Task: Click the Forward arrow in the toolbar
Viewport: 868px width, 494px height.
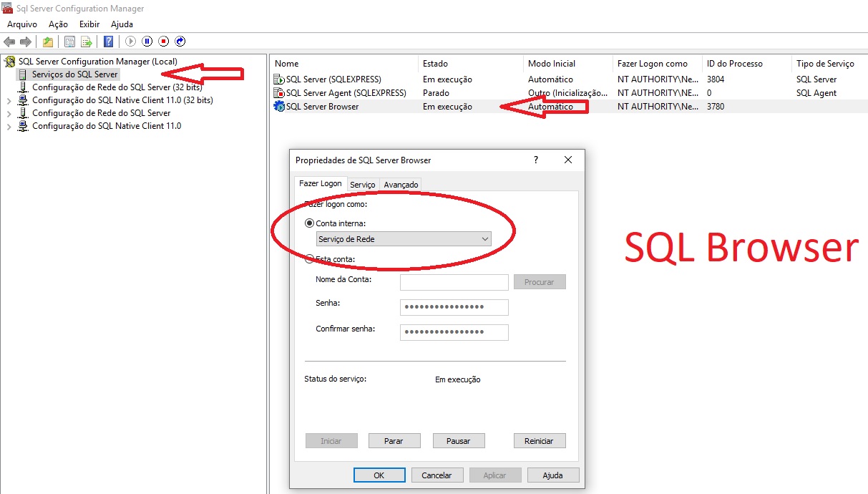Action: [x=26, y=42]
